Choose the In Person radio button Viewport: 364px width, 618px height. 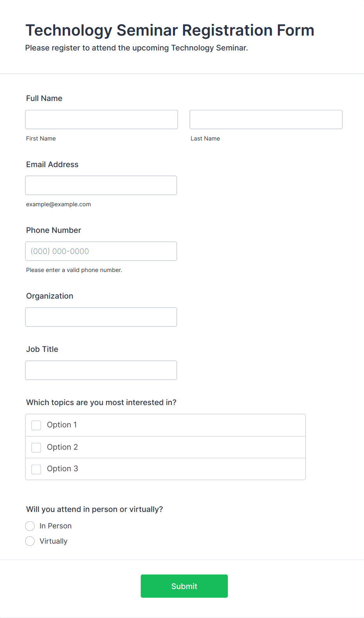30,526
